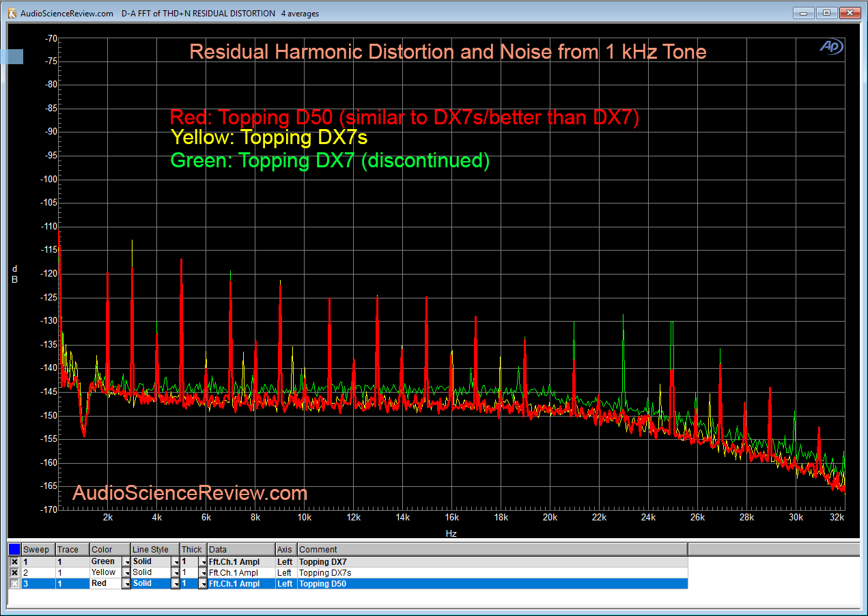868x616 pixels.
Task: Click the graph title Residual Harmonic Distortion
Action: 448,51
